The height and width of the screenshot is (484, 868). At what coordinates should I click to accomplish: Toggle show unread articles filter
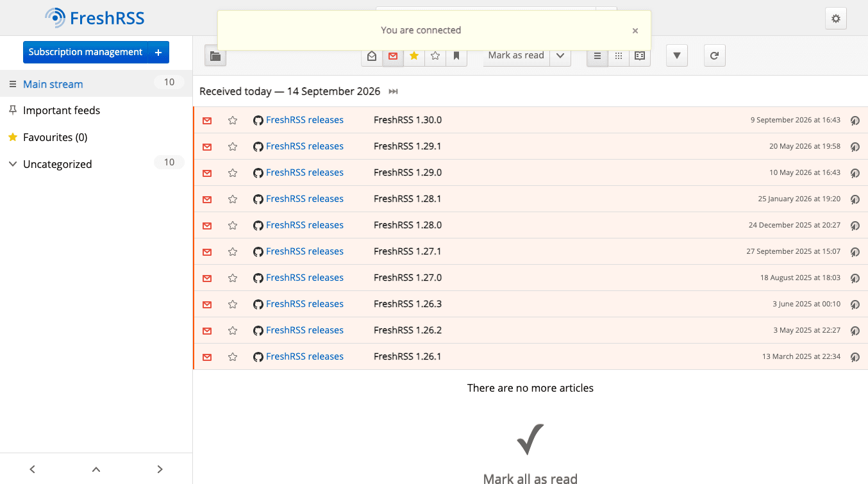coord(393,56)
